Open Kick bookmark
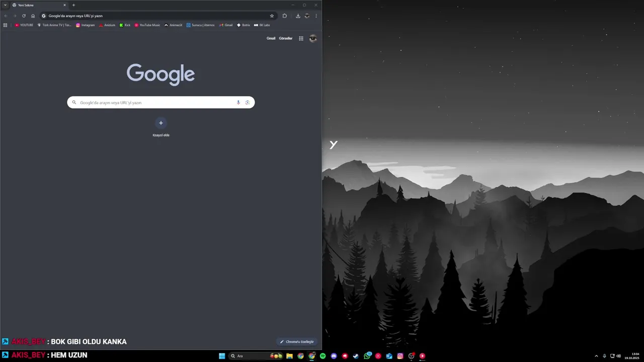Screen dimensions: 644x362 [125, 25]
